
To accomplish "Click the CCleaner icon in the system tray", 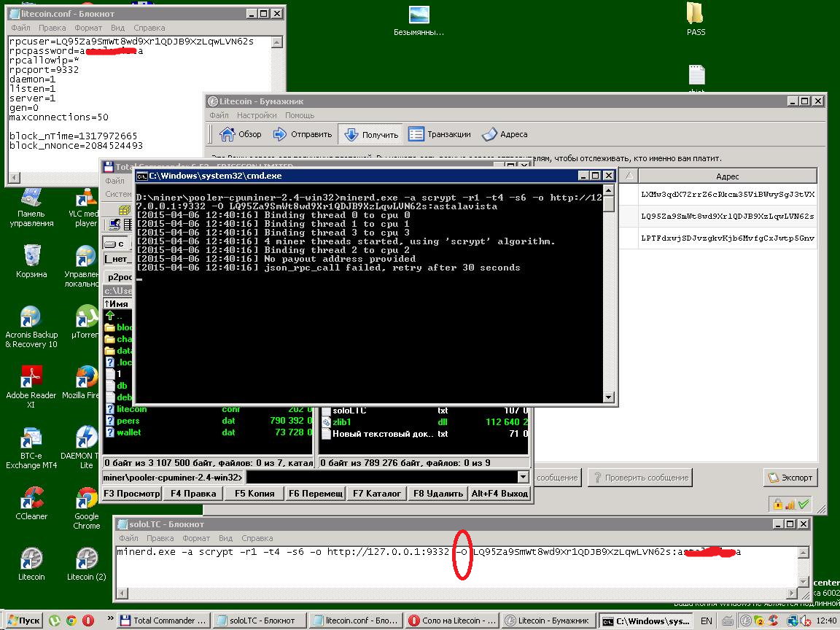I will coord(774,621).
